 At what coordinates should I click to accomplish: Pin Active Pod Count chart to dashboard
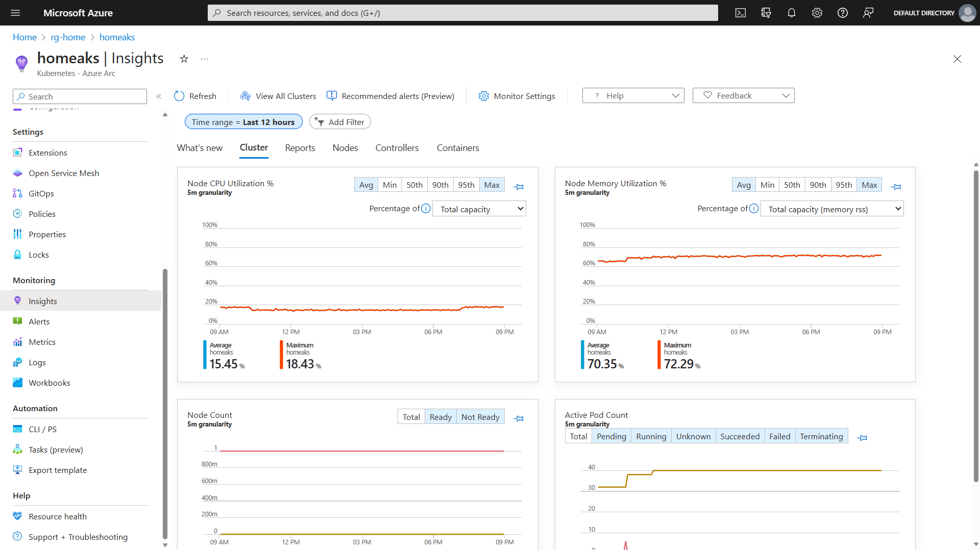pyautogui.click(x=862, y=438)
